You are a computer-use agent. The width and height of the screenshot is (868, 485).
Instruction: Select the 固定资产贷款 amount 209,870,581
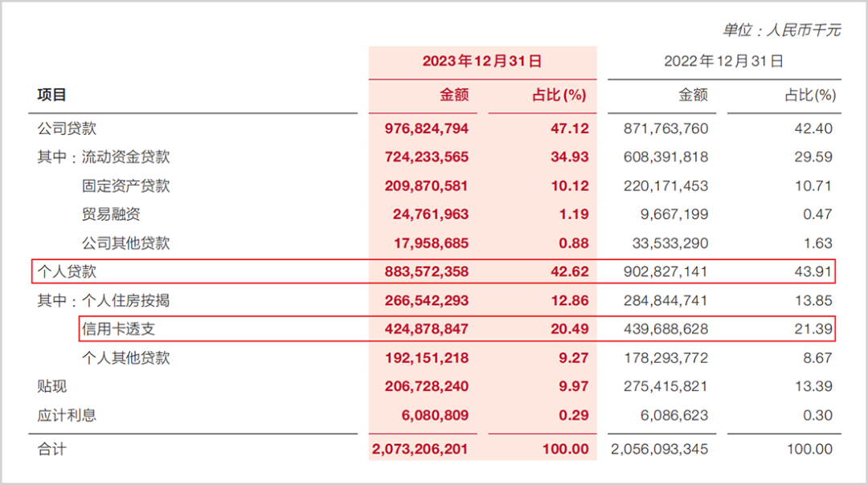tap(426, 185)
